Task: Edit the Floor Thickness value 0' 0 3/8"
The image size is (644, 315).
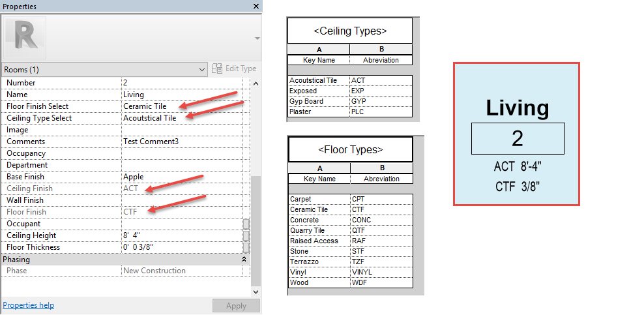Action: point(182,247)
